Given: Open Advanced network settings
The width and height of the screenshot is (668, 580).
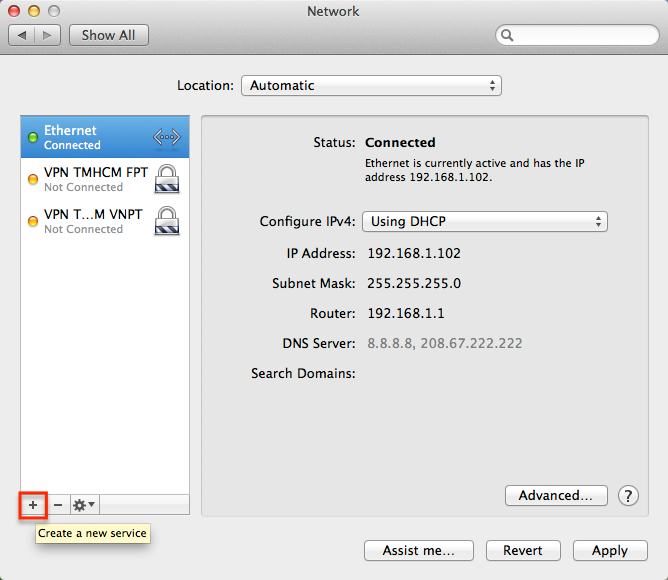Looking at the screenshot, I should pos(562,495).
